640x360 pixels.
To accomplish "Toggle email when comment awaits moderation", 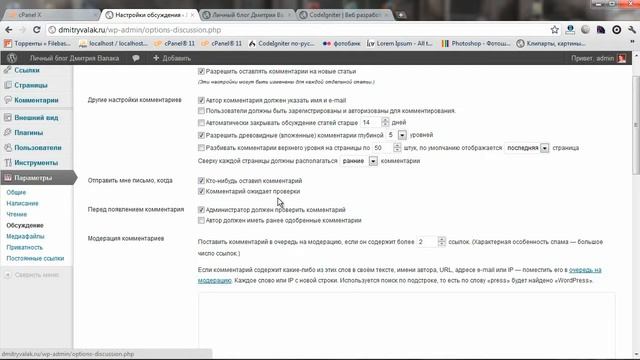I will tap(201, 191).
